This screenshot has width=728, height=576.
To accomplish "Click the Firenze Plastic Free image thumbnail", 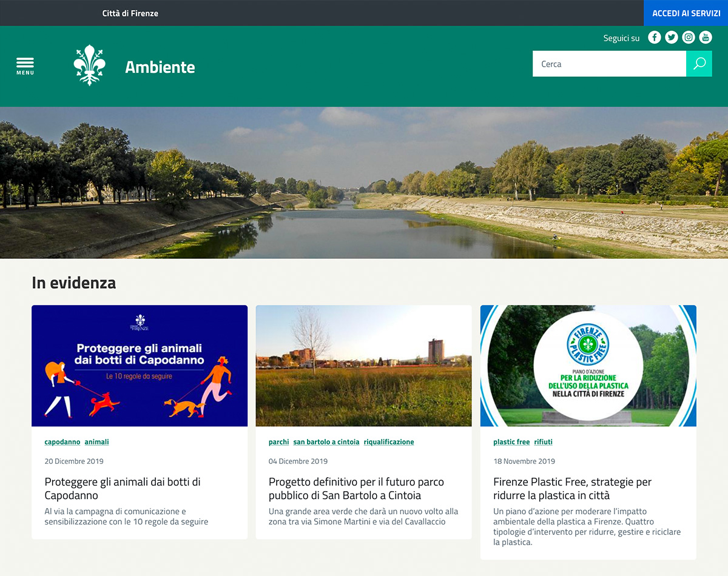I will (x=588, y=366).
